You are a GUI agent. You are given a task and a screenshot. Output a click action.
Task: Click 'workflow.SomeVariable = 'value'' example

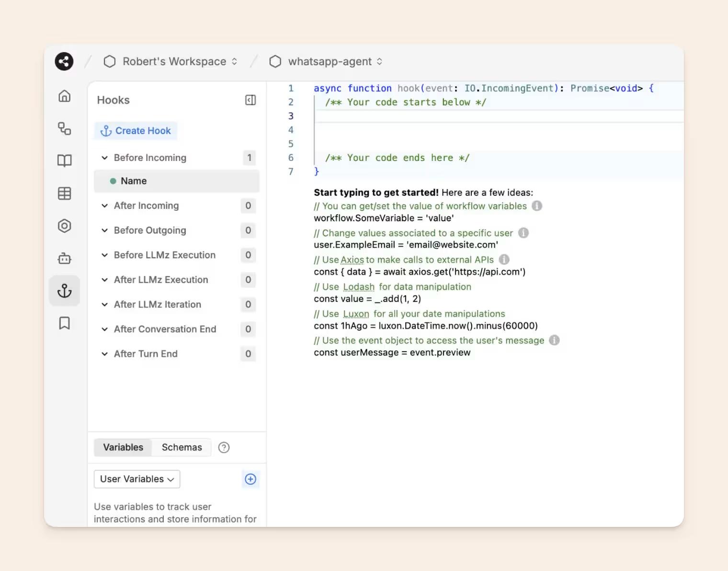(x=384, y=218)
